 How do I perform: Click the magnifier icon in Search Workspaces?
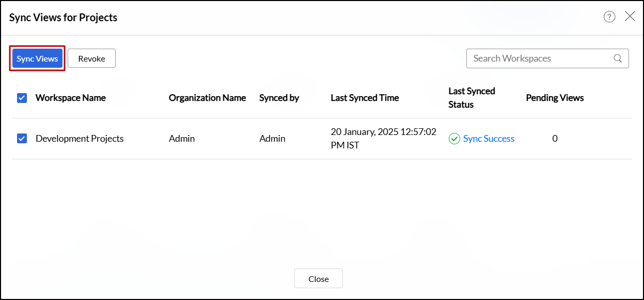(x=618, y=58)
